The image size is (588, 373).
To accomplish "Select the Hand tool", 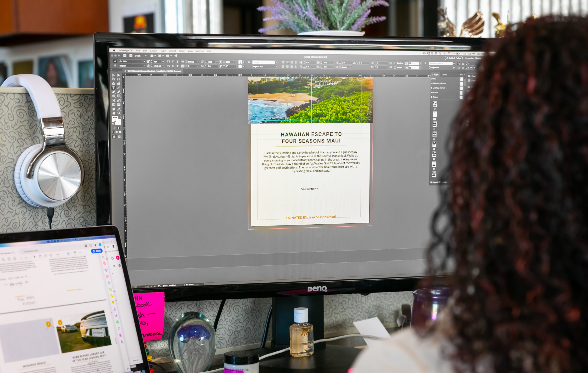I will 114,113.
